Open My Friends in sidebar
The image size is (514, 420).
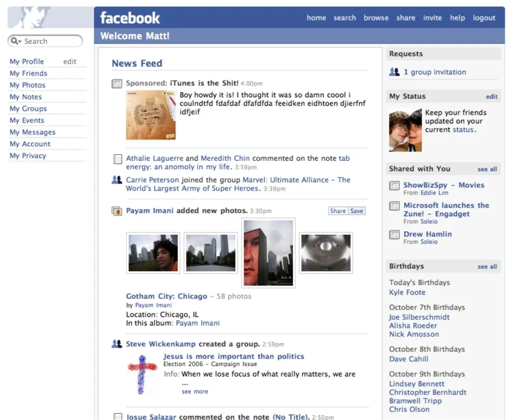pyautogui.click(x=28, y=73)
